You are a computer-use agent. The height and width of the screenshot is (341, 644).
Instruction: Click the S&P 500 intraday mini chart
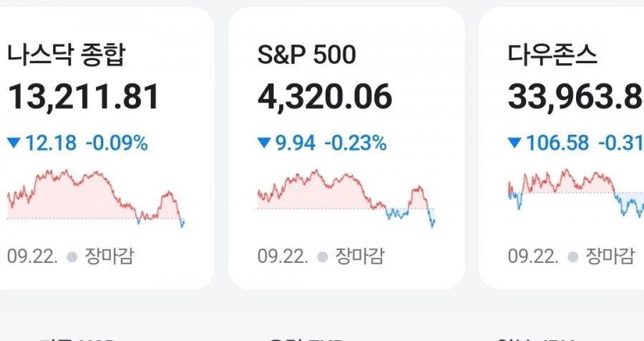pyautogui.click(x=346, y=198)
